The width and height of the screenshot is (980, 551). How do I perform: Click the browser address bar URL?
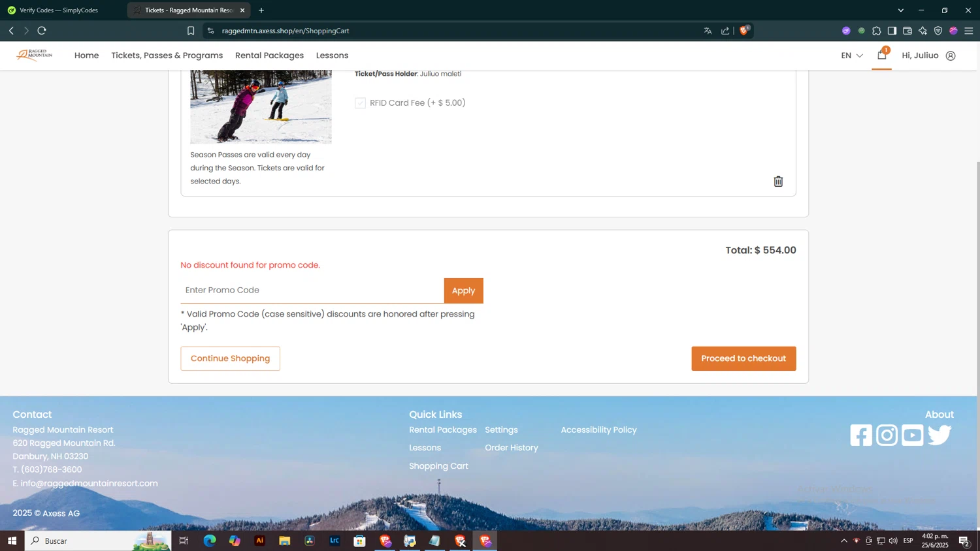pyautogui.click(x=286, y=31)
